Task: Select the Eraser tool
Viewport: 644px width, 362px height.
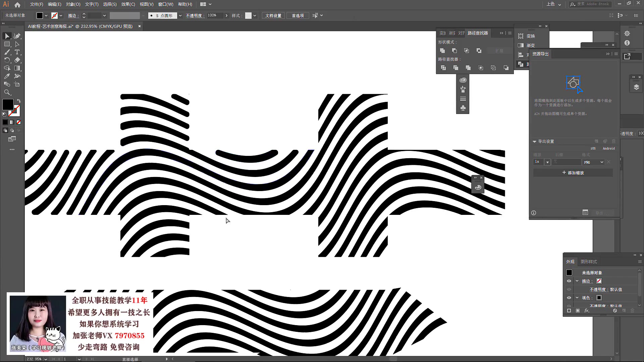Action: point(17,60)
